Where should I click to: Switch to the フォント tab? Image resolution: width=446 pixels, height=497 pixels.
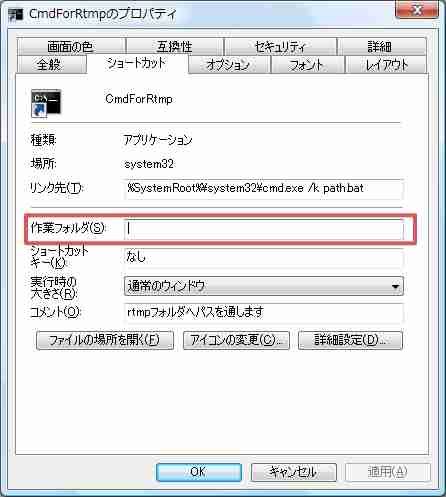307,64
